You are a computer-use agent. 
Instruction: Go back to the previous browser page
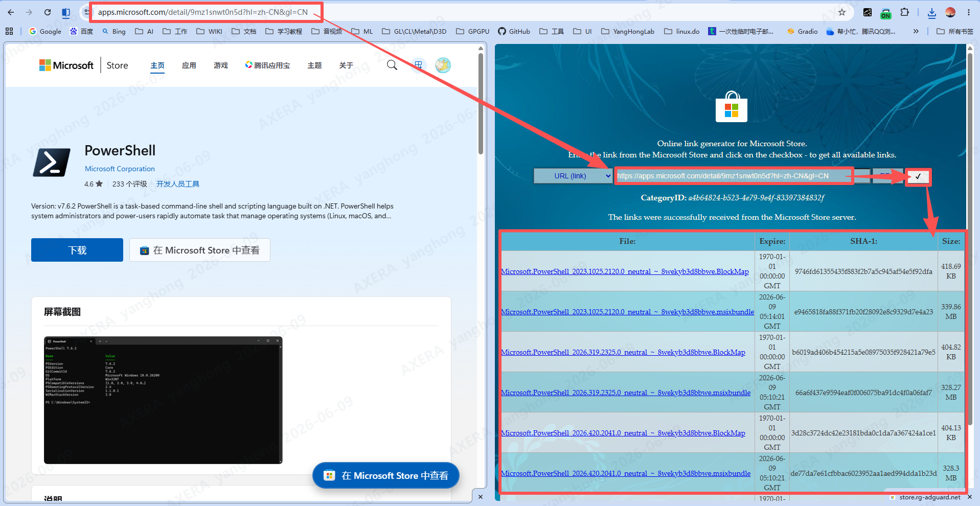point(11,12)
